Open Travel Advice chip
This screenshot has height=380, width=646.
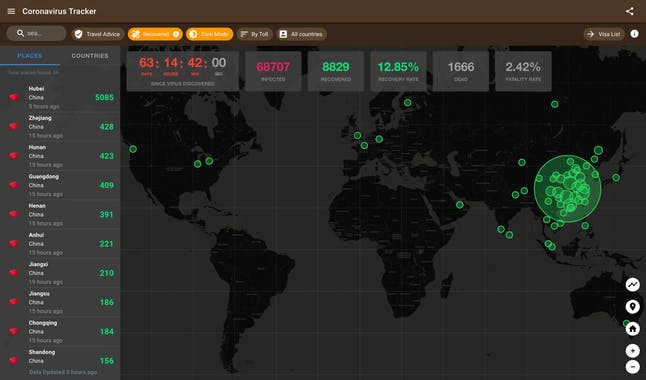pos(98,34)
